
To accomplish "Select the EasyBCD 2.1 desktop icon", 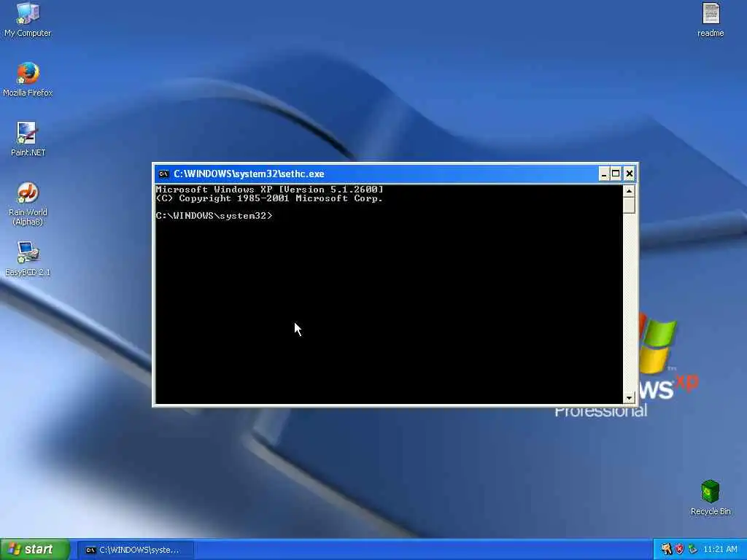I will pyautogui.click(x=28, y=259).
